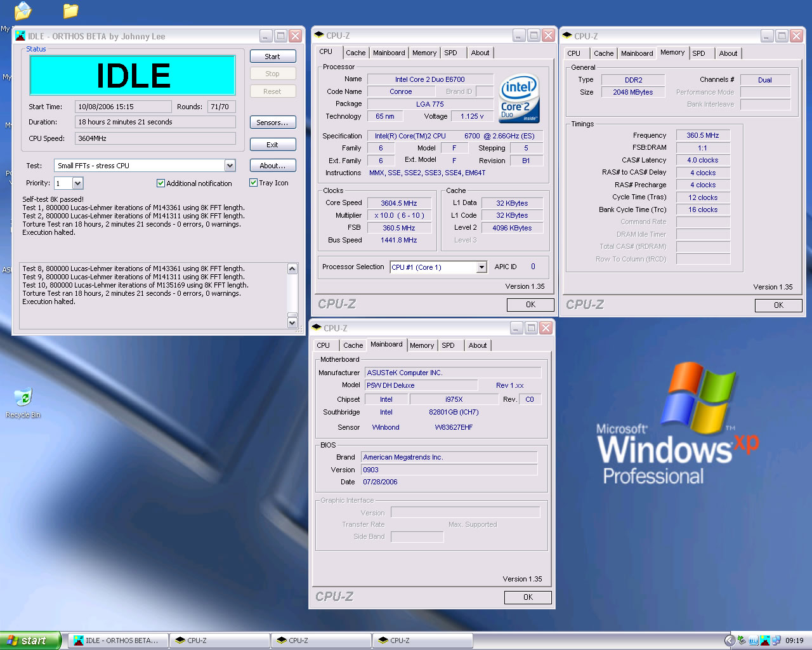Select the first CPU-Z taskbar button
Image resolution: width=812 pixels, height=650 pixels.
tap(219, 640)
